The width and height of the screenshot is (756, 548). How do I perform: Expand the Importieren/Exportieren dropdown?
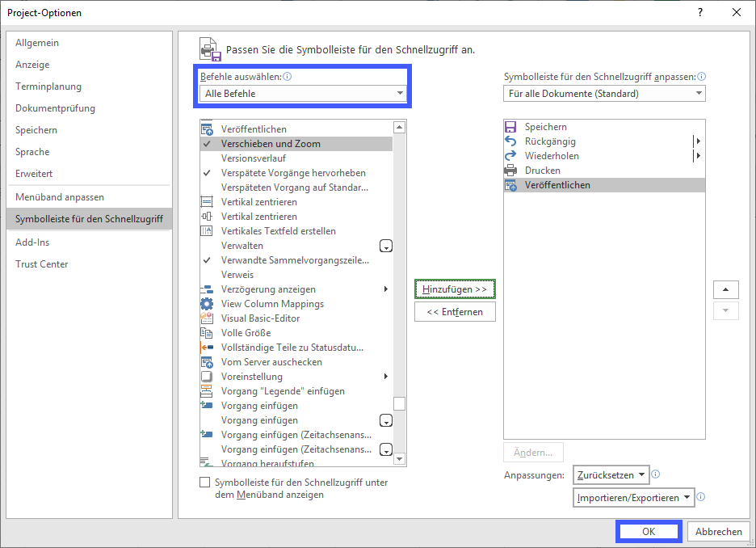pyautogui.click(x=634, y=498)
